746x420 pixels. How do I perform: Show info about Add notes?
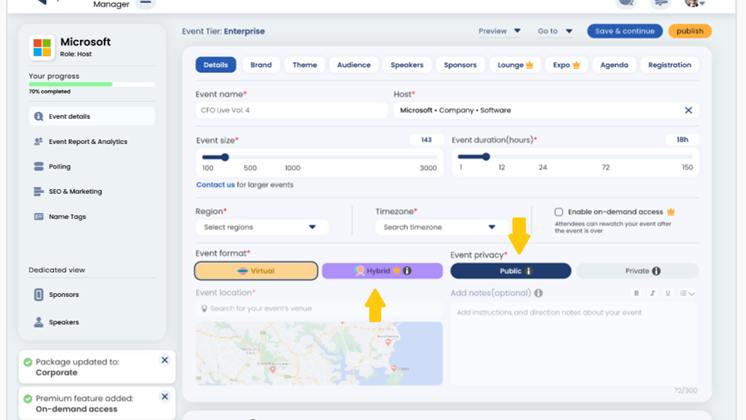[539, 293]
